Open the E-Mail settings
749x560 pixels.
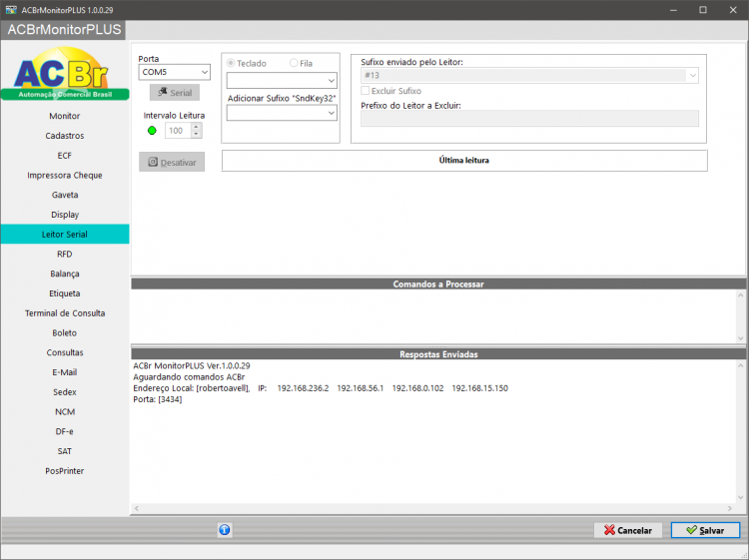65,372
